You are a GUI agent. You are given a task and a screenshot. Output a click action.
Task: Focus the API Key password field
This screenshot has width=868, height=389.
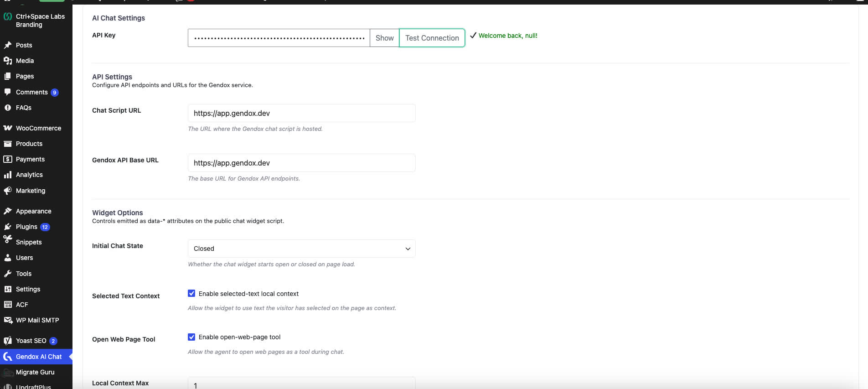(279, 38)
